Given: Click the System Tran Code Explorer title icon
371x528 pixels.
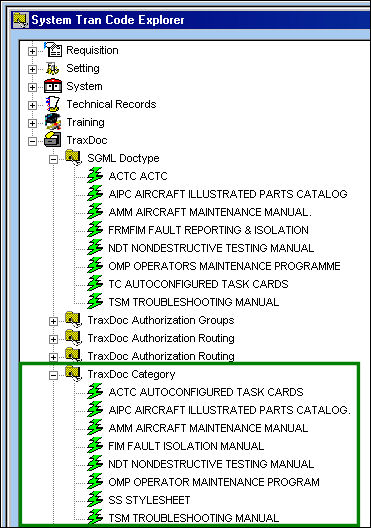Looking at the screenshot, I should click(21, 20).
